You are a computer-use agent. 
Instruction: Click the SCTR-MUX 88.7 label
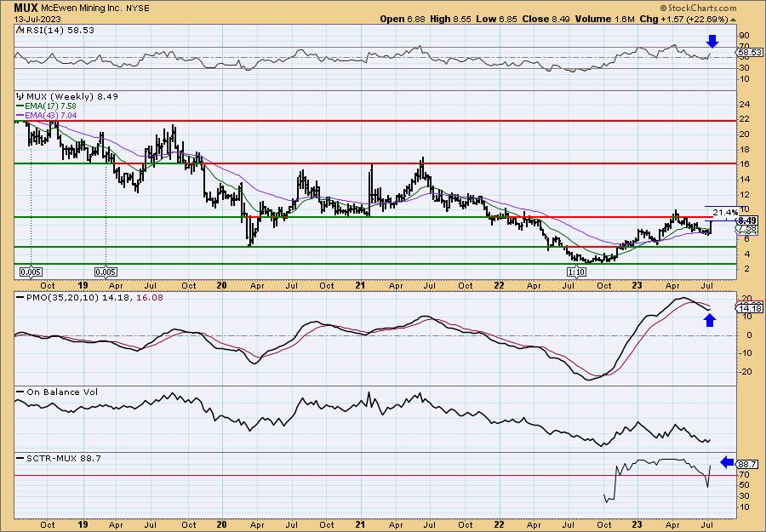(64, 458)
